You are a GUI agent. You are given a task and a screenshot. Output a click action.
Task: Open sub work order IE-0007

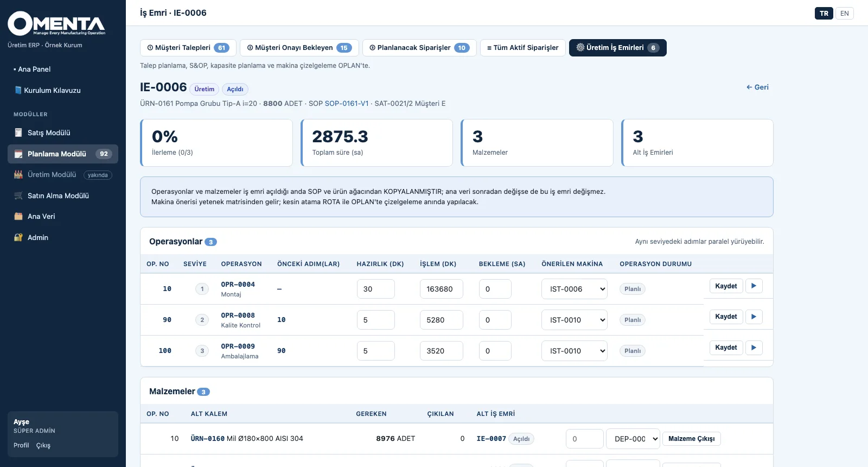tap(492, 439)
